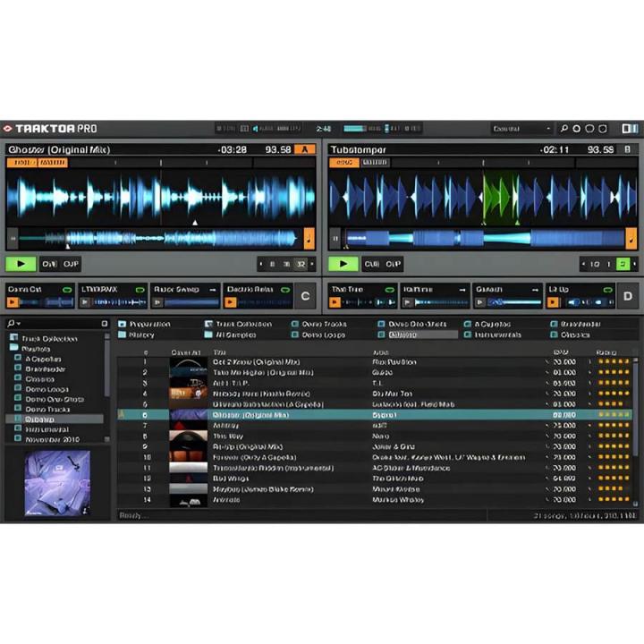Play the first sample slot in deck D
Screen dimensions: 644x644
[335, 302]
